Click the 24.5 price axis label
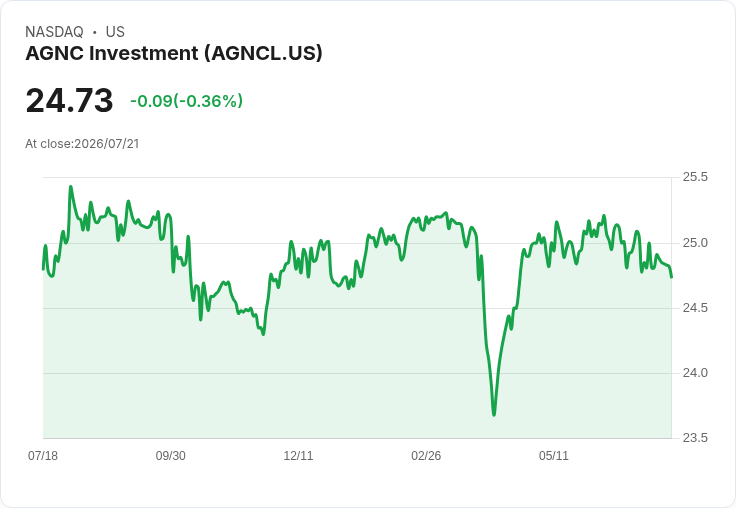Image resolution: width=736 pixels, height=508 pixels. tap(695, 308)
